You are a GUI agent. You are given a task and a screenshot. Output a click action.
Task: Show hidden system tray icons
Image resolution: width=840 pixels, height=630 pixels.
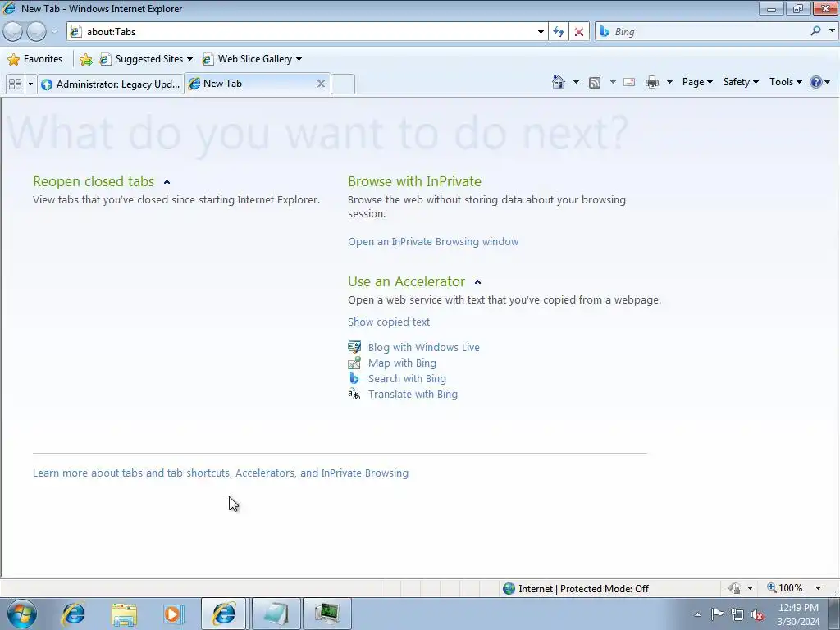click(697, 614)
